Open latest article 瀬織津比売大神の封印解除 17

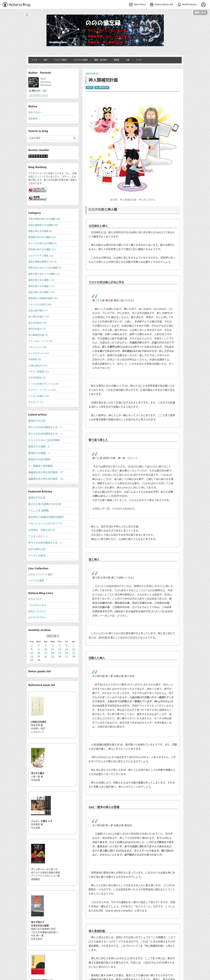[46, 472]
